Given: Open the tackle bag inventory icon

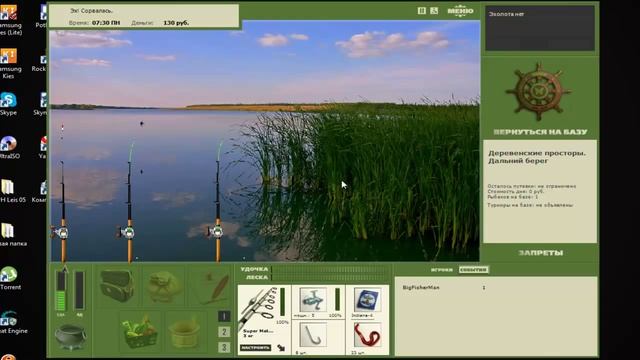Looking at the screenshot, I should coord(117,286).
